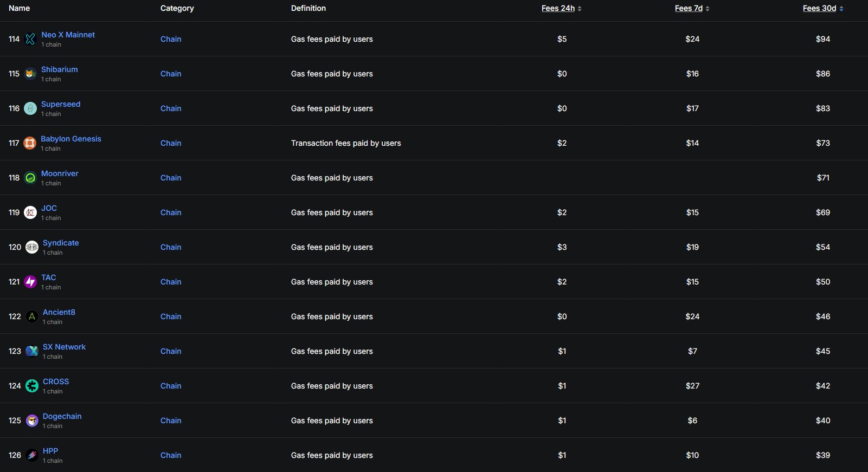Click the Category column header
This screenshot has width=868, height=472.
tap(177, 8)
